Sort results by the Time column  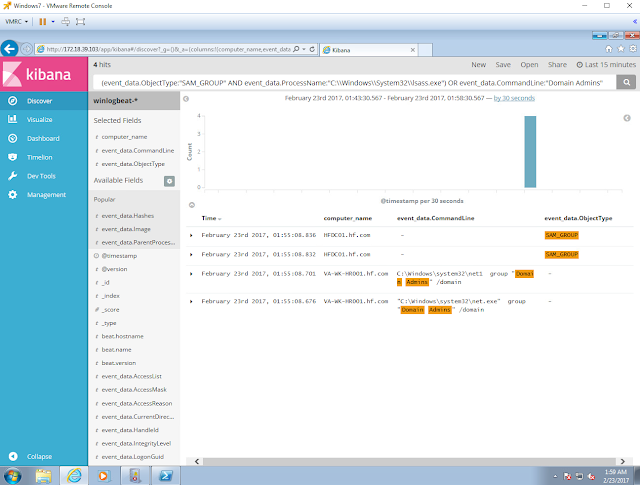click(211, 218)
